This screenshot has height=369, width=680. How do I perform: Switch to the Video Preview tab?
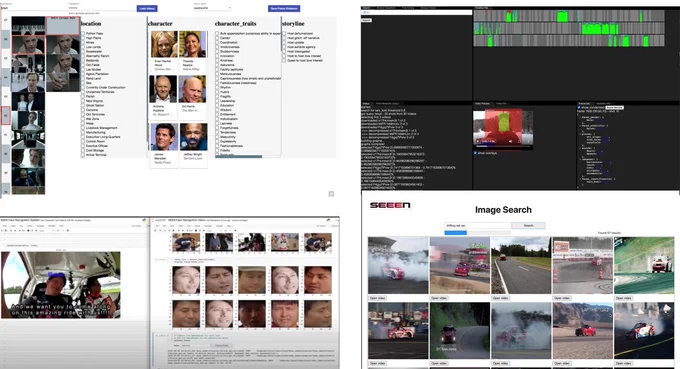pyautogui.click(x=482, y=104)
